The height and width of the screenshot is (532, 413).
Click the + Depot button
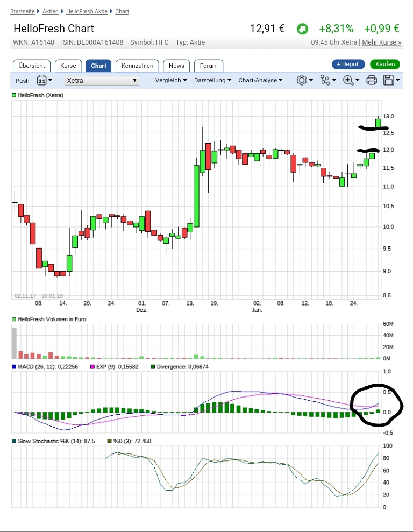[x=348, y=64]
